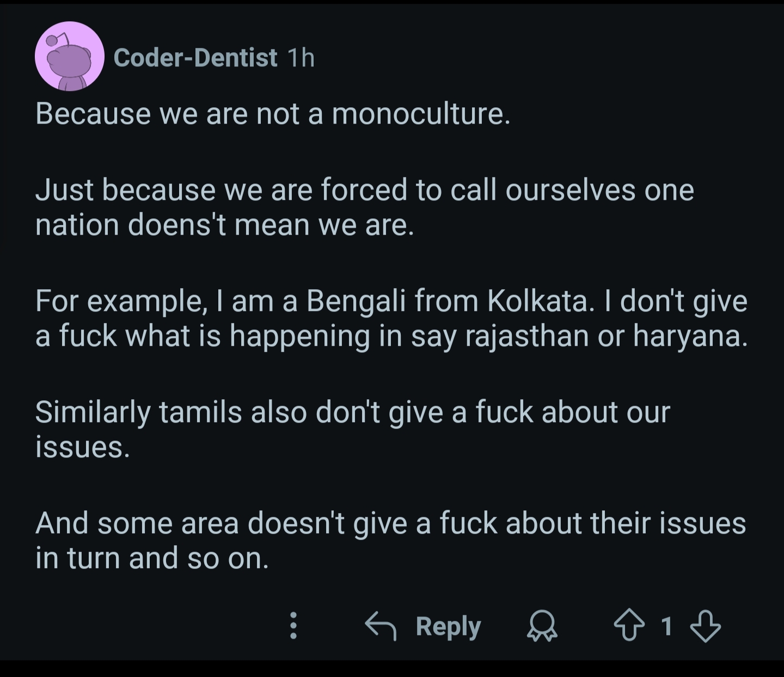Viewport: 784px width, 677px height.
Task: Open the Coder-Dentist avatar image
Action: coord(70,57)
